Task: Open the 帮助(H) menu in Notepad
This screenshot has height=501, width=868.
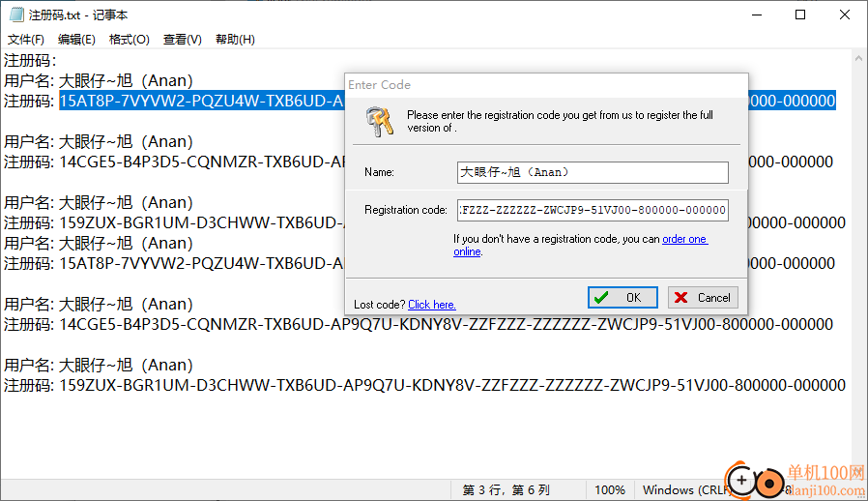Action: [x=235, y=40]
